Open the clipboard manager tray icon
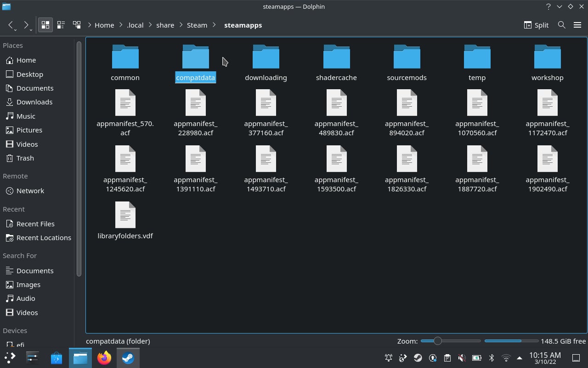This screenshot has width=588, height=368. click(x=447, y=357)
